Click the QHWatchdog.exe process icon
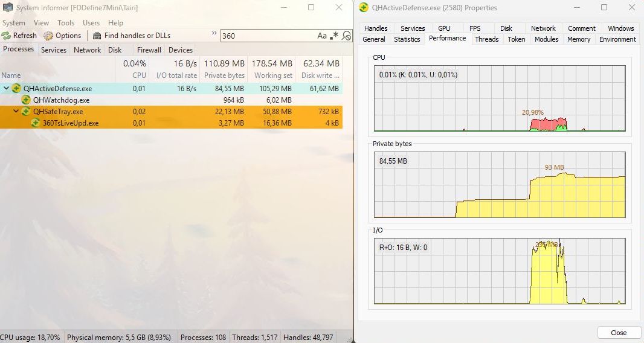 click(26, 100)
